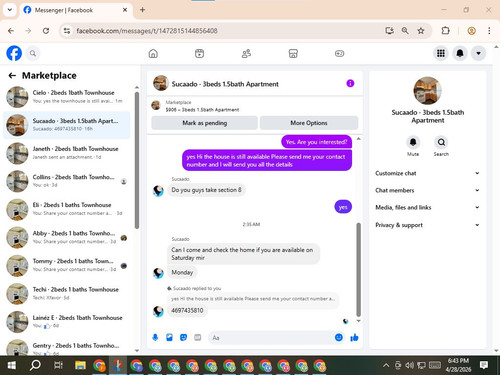Expand the Customize chat section
This screenshot has width=500, height=375.
427,173
